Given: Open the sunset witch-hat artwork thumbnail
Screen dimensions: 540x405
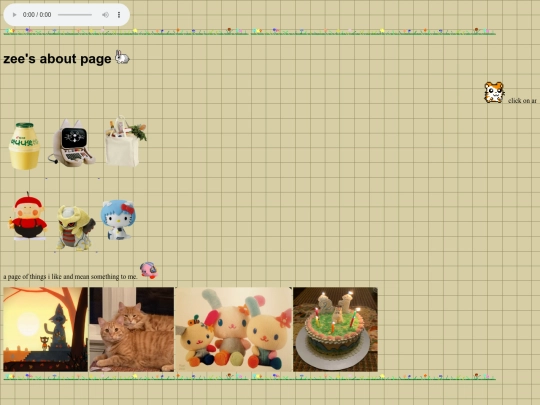Looking at the screenshot, I should point(45,329).
